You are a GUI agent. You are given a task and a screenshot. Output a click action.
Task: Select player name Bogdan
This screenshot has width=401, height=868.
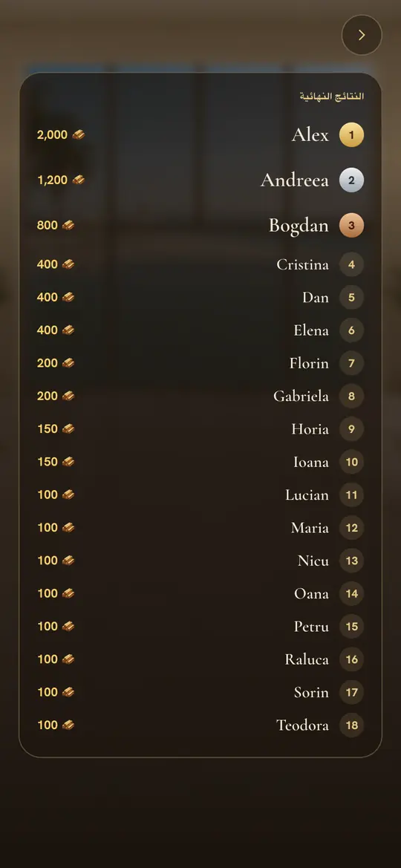point(299,226)
